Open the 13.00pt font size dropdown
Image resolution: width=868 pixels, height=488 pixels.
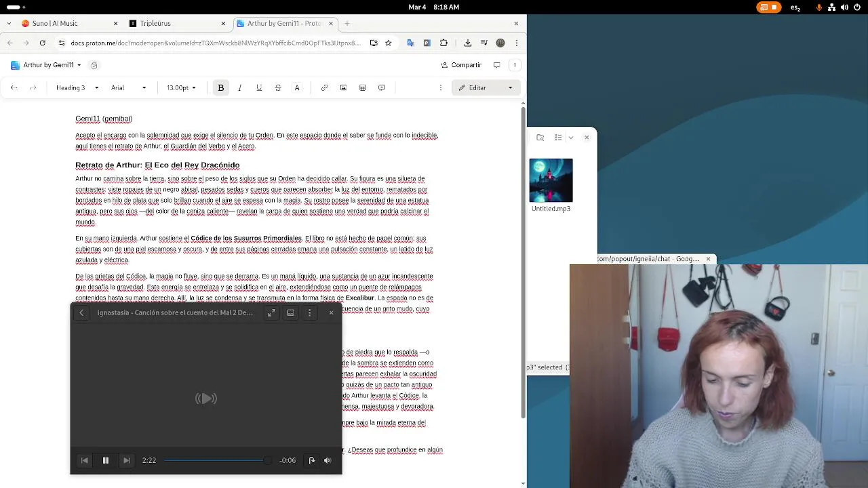(x=181, y=87)
